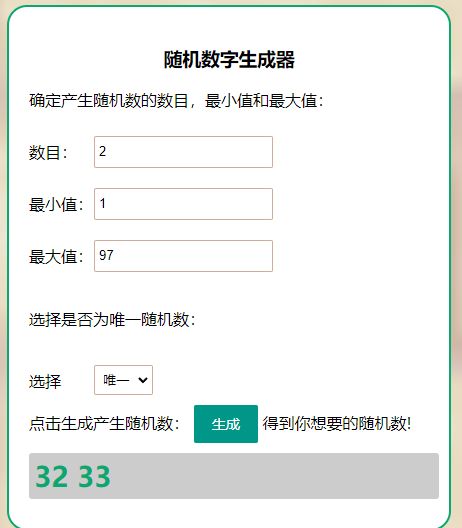Click the 得到你想要的随机数! text

[x=337, y=423]
